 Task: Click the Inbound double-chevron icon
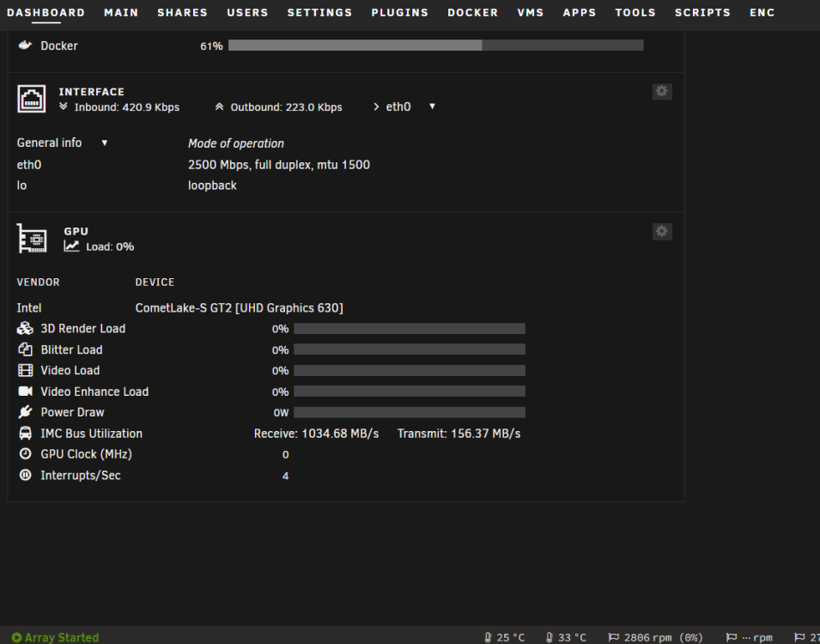tap(64, 106)
